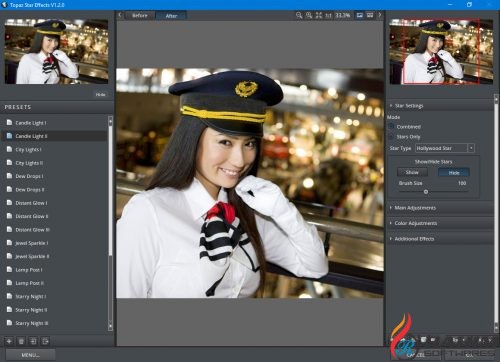Click the import presets icon
This screenshot has width=500, height=362.
coord(33,341)
